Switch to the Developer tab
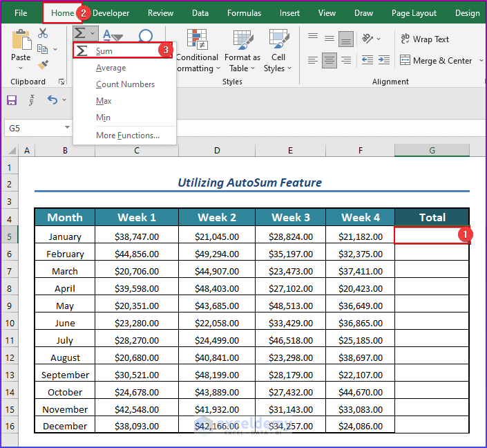The image size is (487, 448). coord(111,13)
